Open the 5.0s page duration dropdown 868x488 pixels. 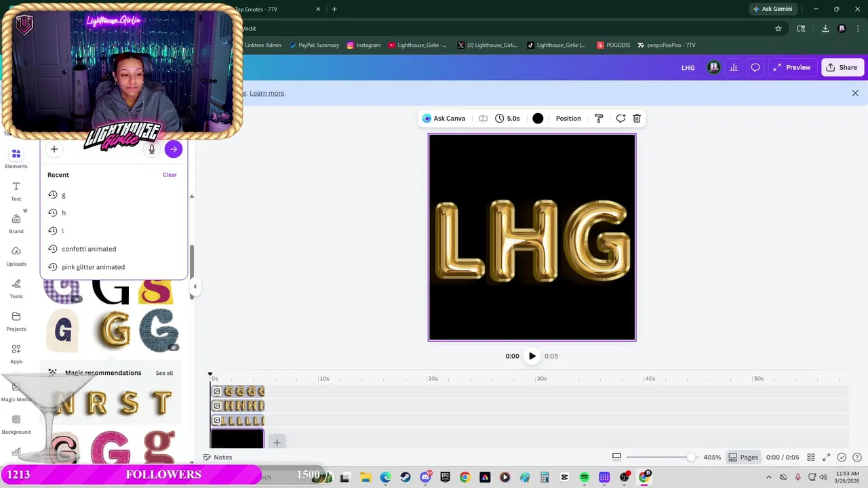tap(507, 118)
